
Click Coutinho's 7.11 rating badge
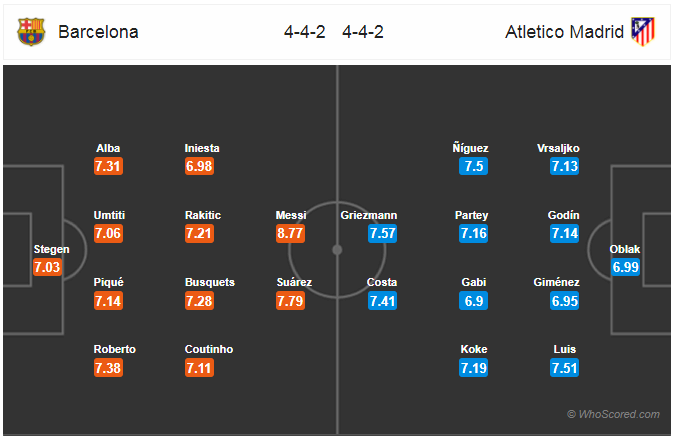(199, 368)
